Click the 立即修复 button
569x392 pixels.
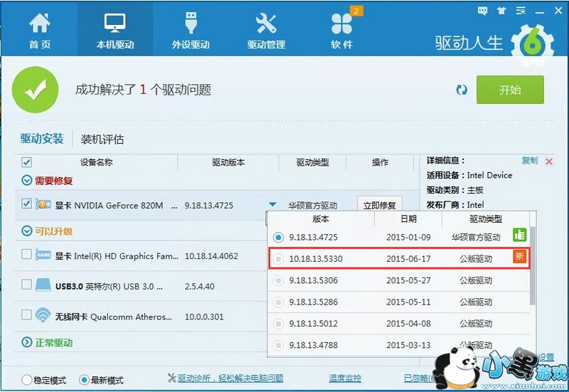(380, 206)
